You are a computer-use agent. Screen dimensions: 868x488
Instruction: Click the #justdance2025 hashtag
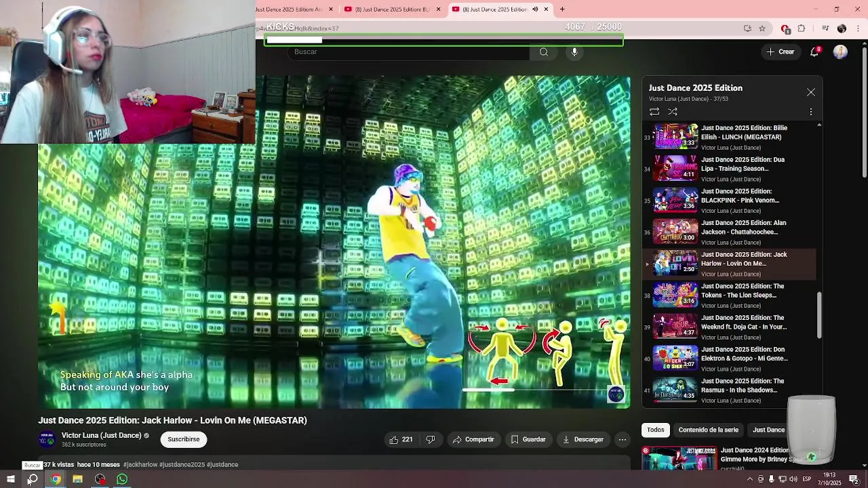[182, 464]
